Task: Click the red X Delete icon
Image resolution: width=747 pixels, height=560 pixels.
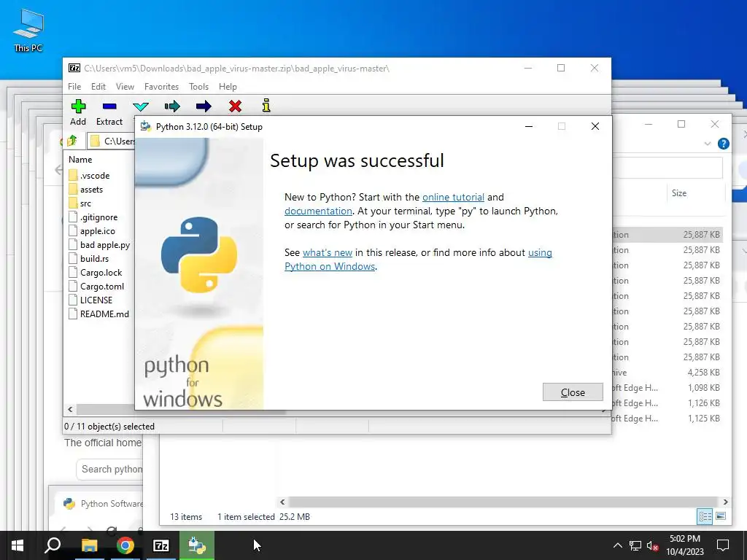Action: (235, 106)
